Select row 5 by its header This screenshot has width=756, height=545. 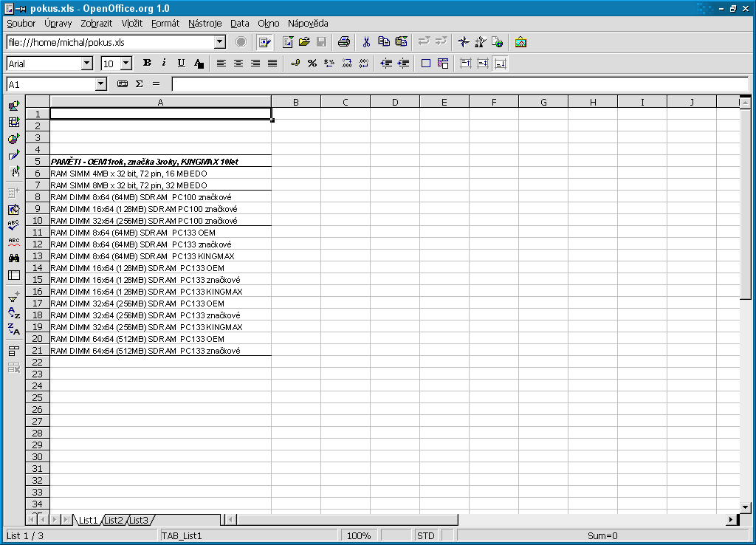38,161
